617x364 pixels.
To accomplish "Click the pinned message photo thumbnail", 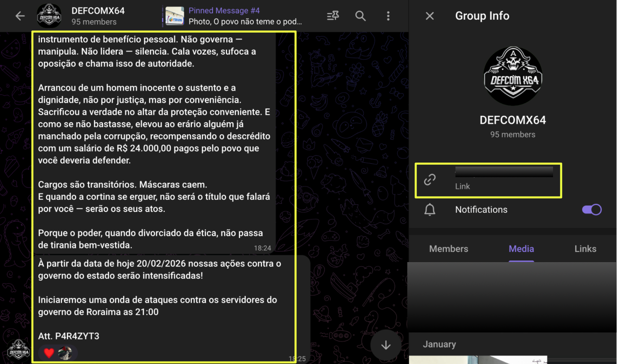I will coord(174,16).
